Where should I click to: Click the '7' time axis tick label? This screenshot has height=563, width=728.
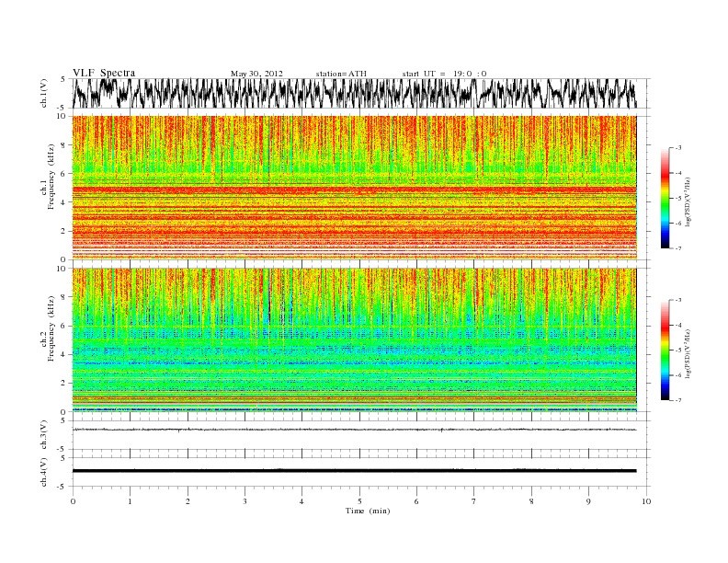coord(474,501)
